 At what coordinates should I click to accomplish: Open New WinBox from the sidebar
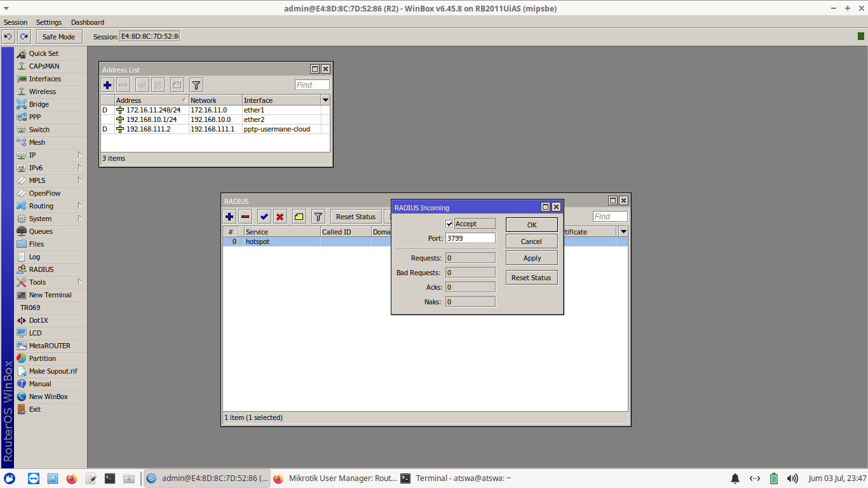click(x=51, y=396)
